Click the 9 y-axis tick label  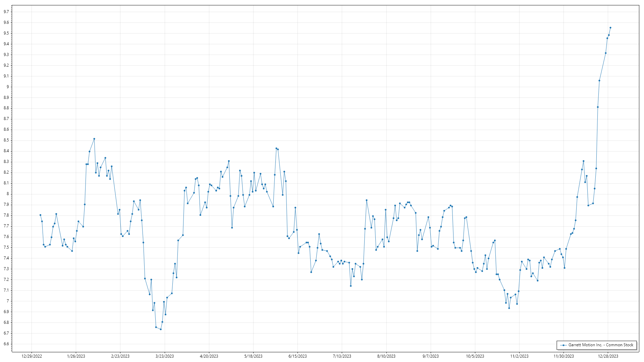pos(8,87)
